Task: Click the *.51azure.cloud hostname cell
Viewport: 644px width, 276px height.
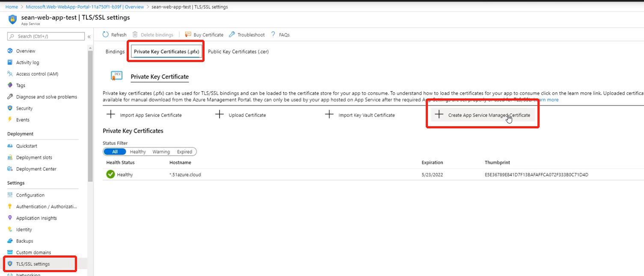Action: tap(185, 175)
